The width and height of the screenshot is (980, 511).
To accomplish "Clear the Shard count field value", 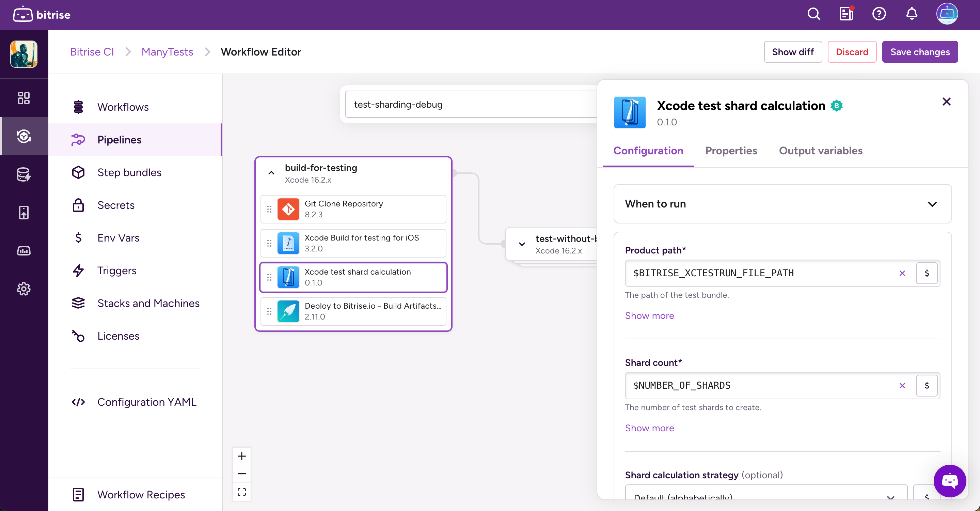I will pos(902,385).
